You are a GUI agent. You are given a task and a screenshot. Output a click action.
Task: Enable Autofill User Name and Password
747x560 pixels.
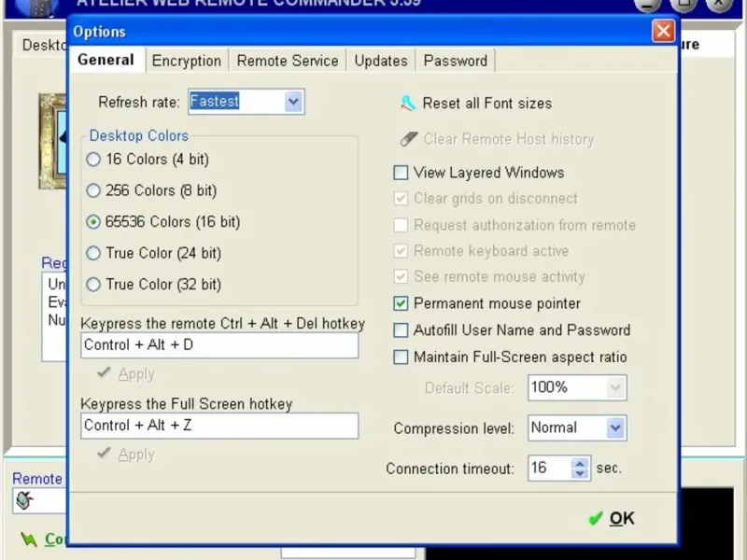[x=401, y=330]
